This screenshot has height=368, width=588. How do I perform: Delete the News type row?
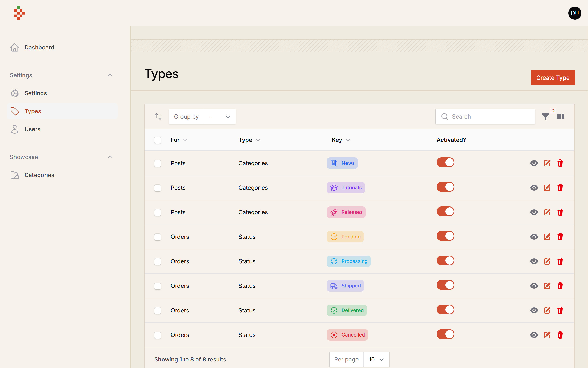click(x=560, y=163)
